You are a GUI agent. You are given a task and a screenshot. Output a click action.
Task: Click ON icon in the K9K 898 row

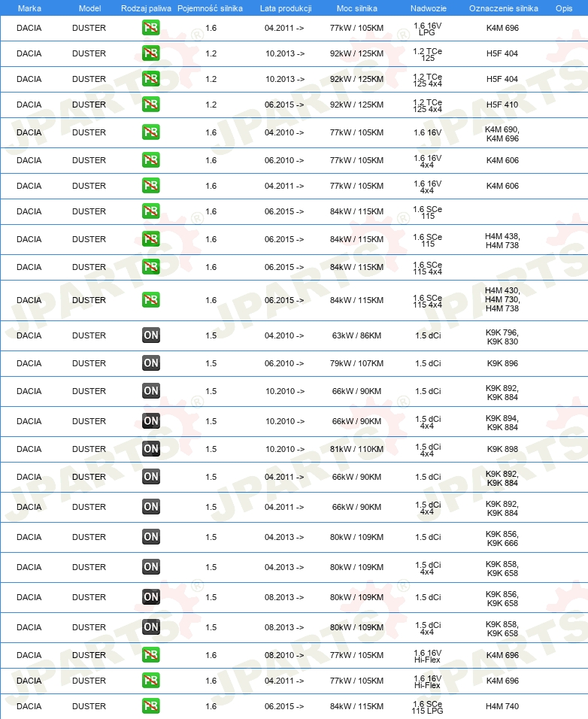tap(151, 449)
